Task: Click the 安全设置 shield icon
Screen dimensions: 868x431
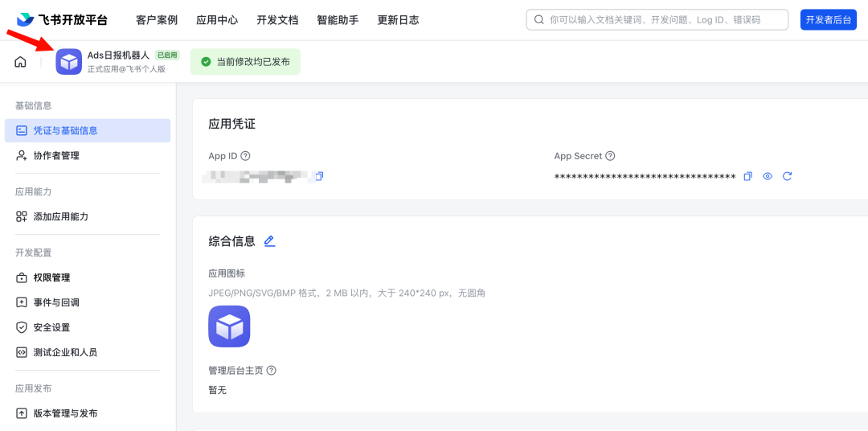Action: point(22,327)
